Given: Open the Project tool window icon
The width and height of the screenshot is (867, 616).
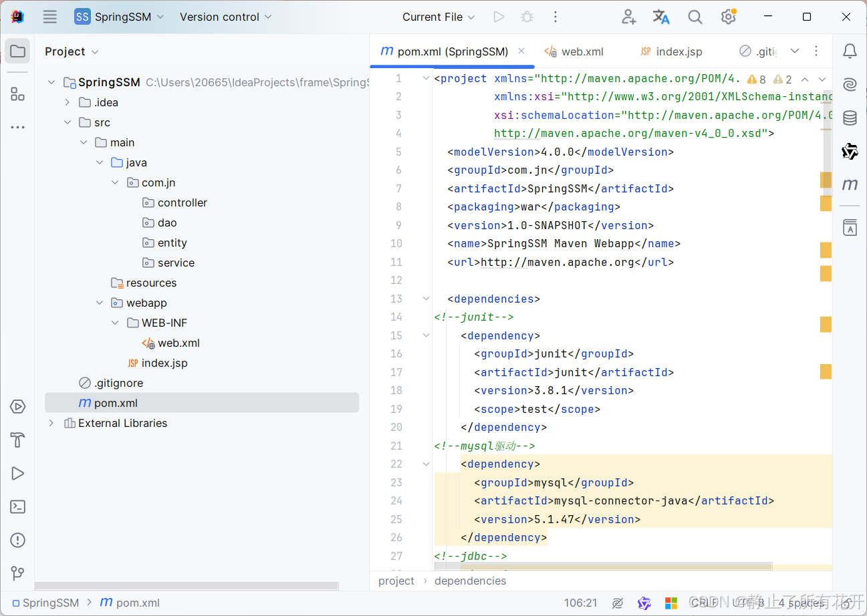Looking at the screenshot, I should click(x=18, y=51).
